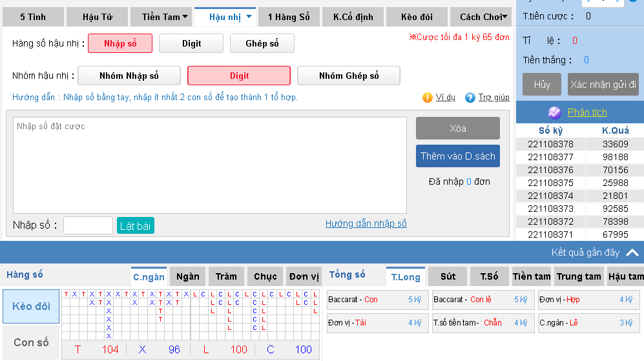Screen dimensions: 644x361
Task: Click Thêm vào D.sách button
Action: (457, 156)
